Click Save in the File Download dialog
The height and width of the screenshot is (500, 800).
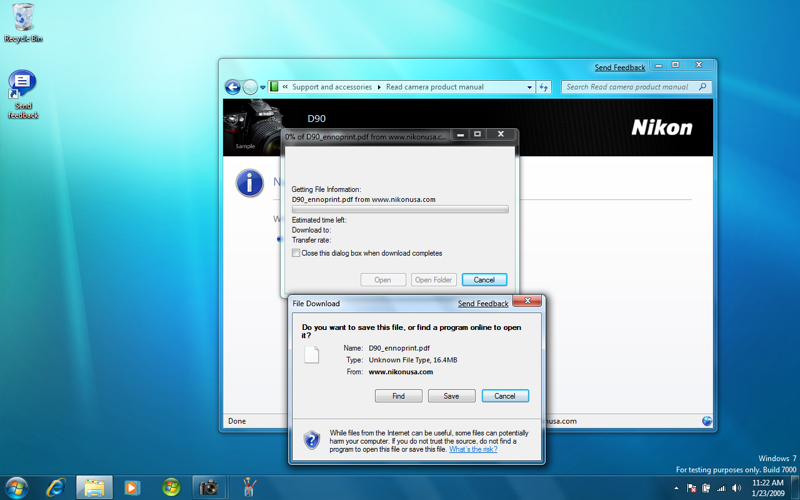(x=452, y=396)
